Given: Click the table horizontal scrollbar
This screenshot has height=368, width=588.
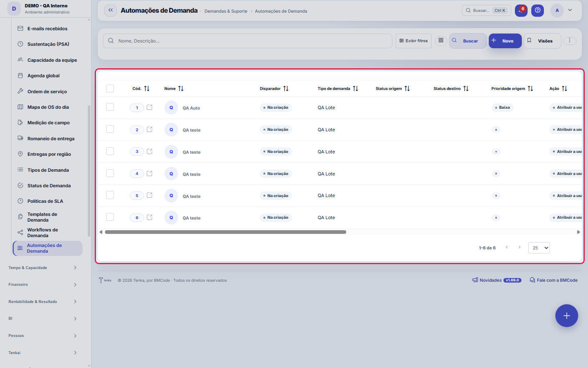Looking at the screenshot, I should tap(225, 232).
